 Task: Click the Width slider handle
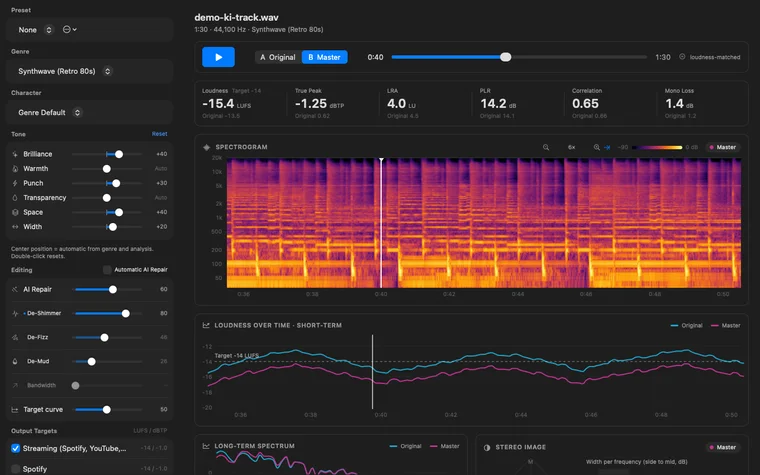tap(113, 227)
